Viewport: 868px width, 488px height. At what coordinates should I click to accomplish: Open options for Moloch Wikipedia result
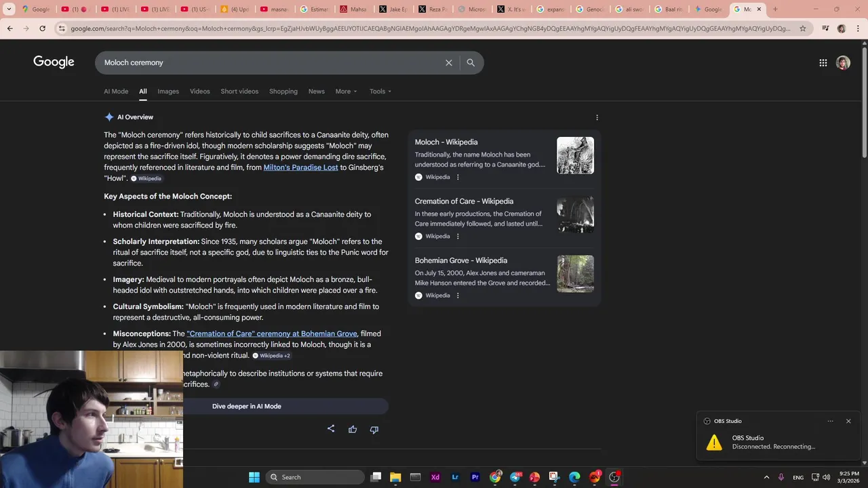(458, 177)
